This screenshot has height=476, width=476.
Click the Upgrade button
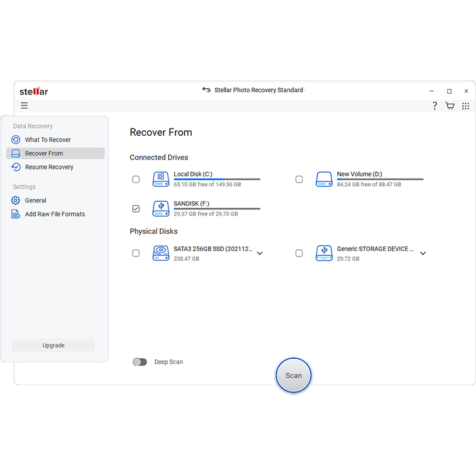54,346
